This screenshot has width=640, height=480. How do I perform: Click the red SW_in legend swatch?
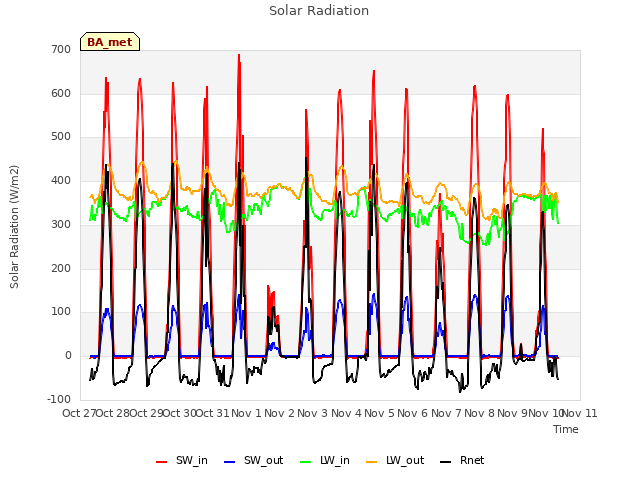pyautogui.click(x=162, y=462)
